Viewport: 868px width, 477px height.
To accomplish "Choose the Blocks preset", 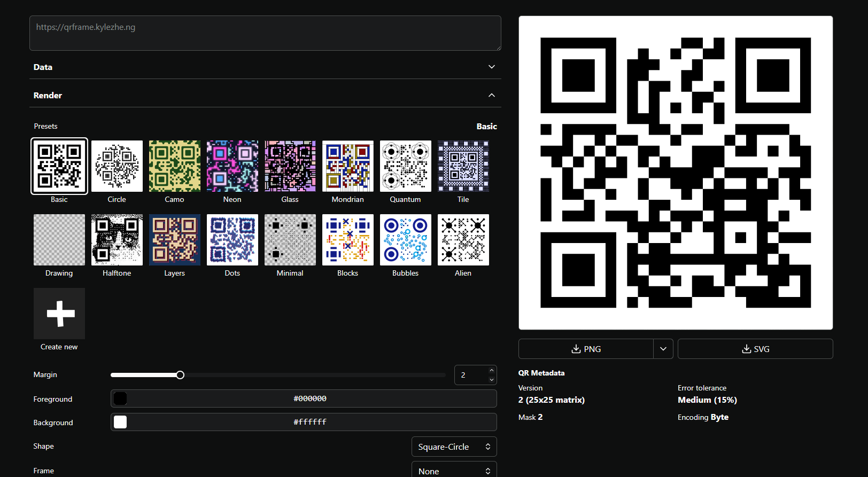I will [x=348, y=240].
